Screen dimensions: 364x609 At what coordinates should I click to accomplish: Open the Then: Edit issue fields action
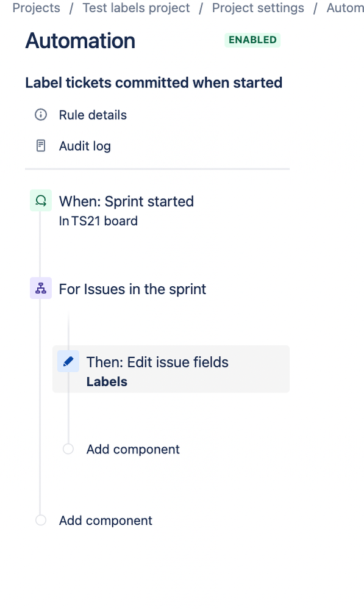pyautogui.click(x=171, y=369)
